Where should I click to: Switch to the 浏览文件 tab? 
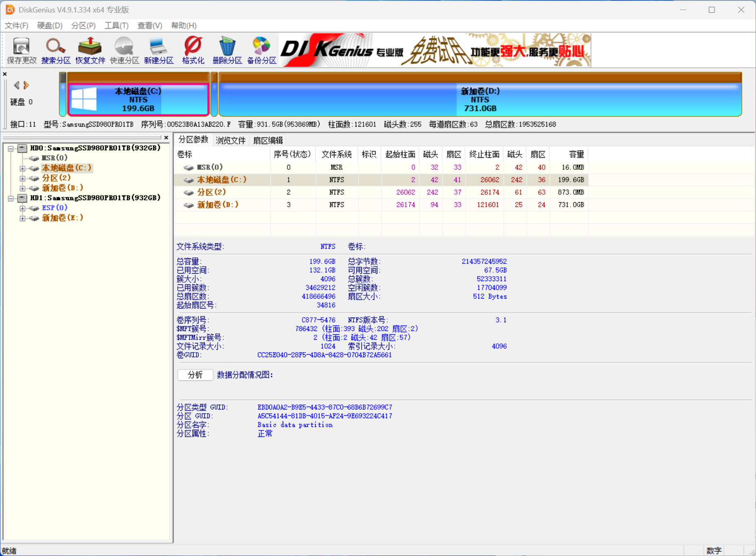(231, 140)
